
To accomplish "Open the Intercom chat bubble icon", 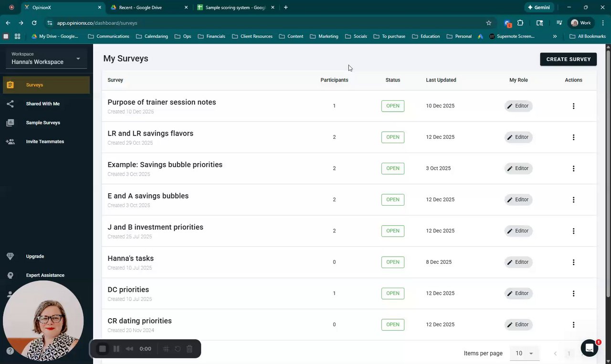I will click(x=590, y=348).
